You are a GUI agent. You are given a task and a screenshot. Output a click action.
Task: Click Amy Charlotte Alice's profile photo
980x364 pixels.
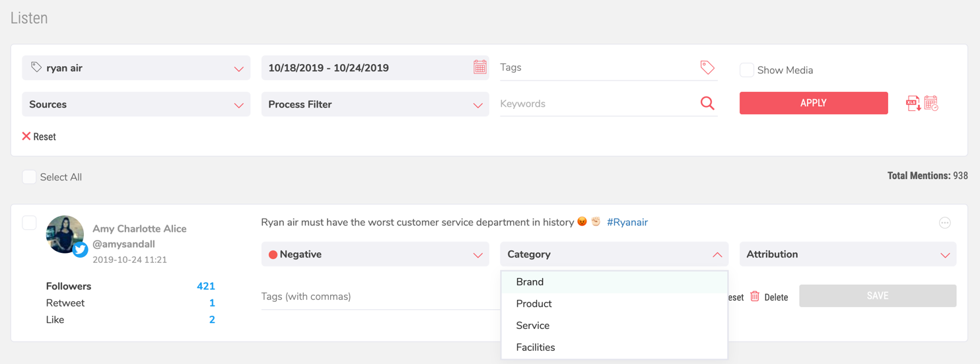pyautogui.click(x=65, y=234)
